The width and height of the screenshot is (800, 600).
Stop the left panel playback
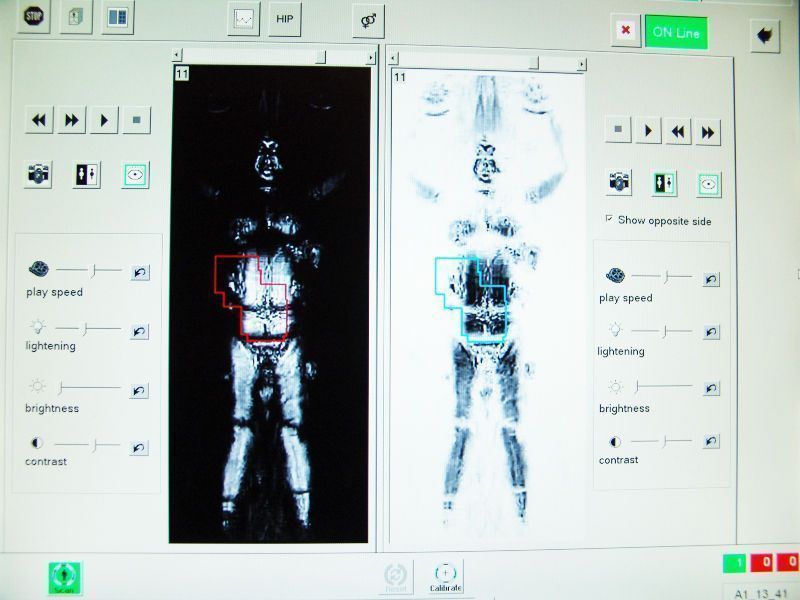pos(137,120)
